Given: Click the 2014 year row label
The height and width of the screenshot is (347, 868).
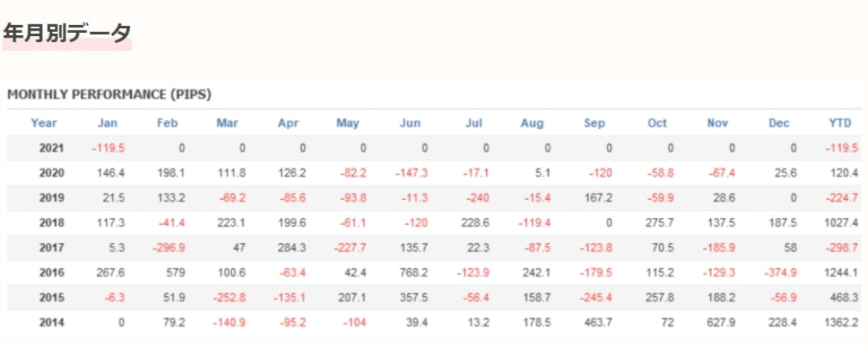Looking at the screenshot, I should point(51,321).
